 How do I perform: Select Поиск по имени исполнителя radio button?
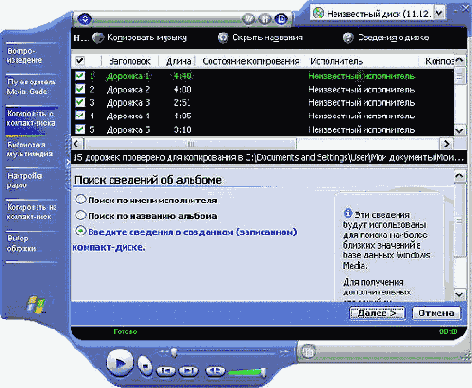point(81,199)
